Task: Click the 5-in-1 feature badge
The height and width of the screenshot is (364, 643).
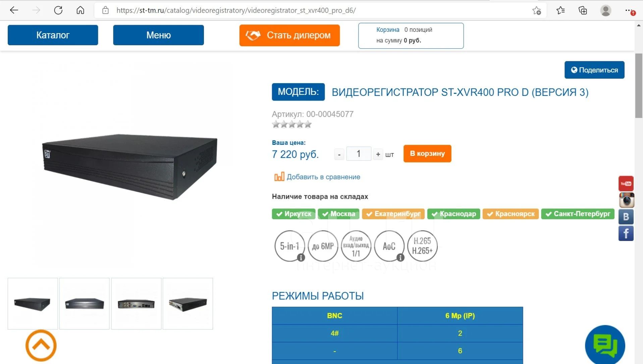Action: point(289,246)
